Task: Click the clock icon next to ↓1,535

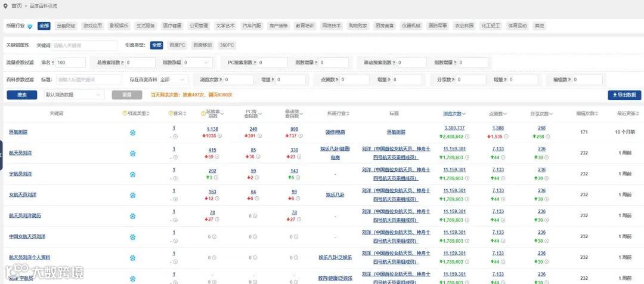Action: (x=507, y=136)
